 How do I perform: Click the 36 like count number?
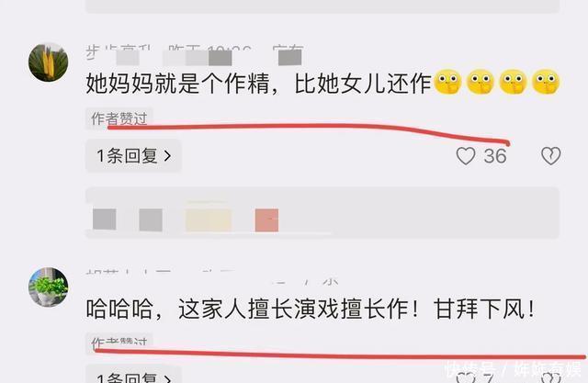(x=495, y=156)
